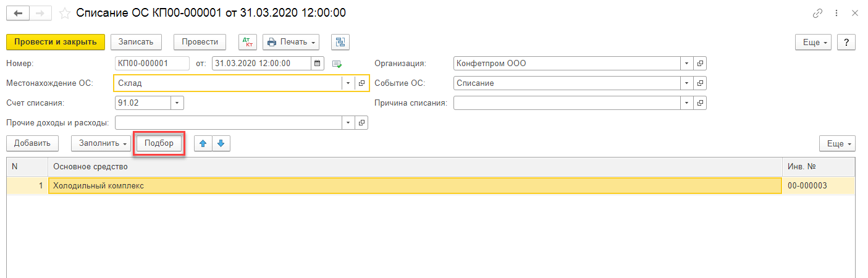Open the Организация record form
This screenshot has height=278, width=868.
[x=700, y=63]
